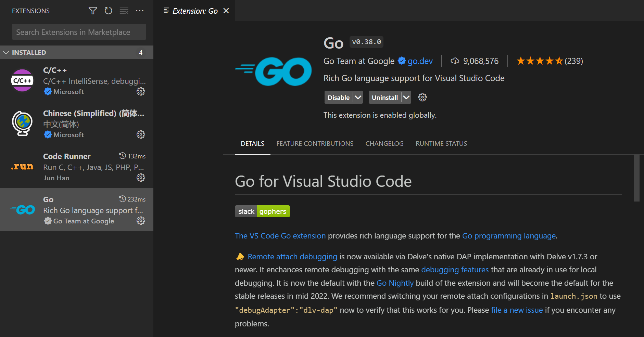Click the Extension: Go tab file icon

166,11
